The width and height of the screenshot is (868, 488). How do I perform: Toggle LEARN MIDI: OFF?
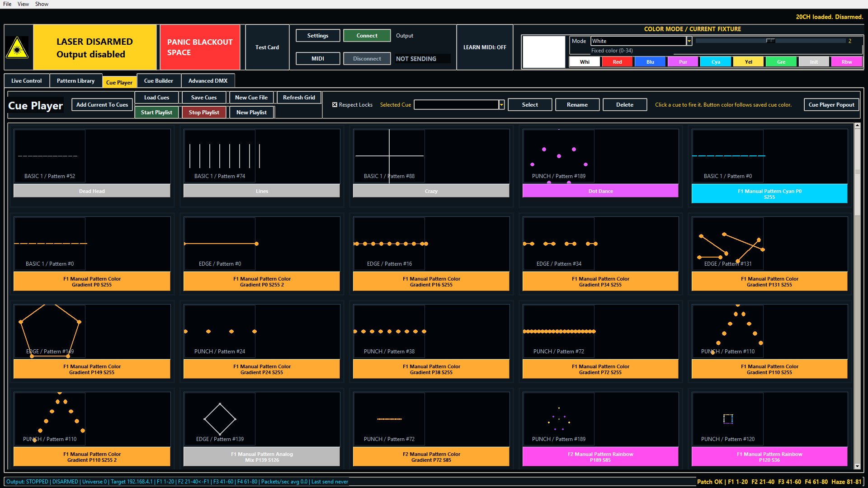click(x=485, y=47)
